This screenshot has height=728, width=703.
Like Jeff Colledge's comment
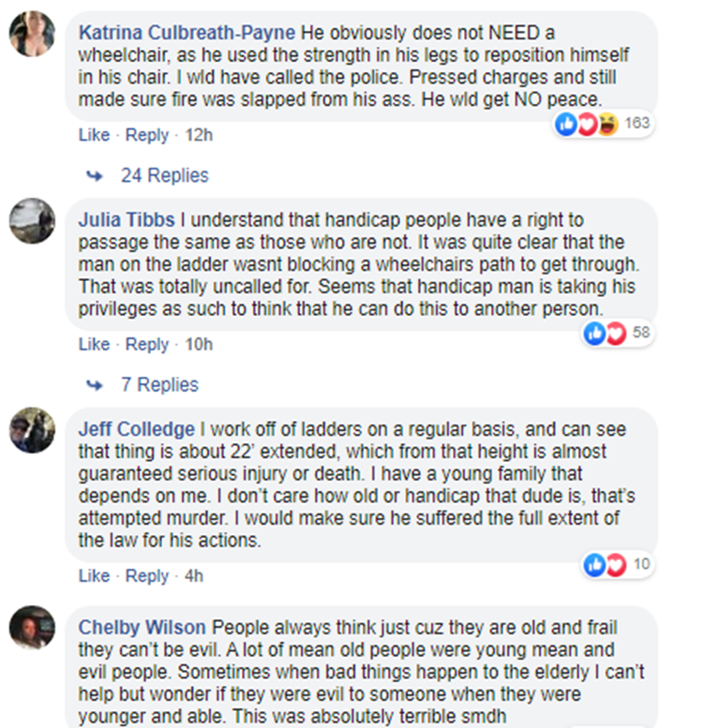tap(94, 575)
